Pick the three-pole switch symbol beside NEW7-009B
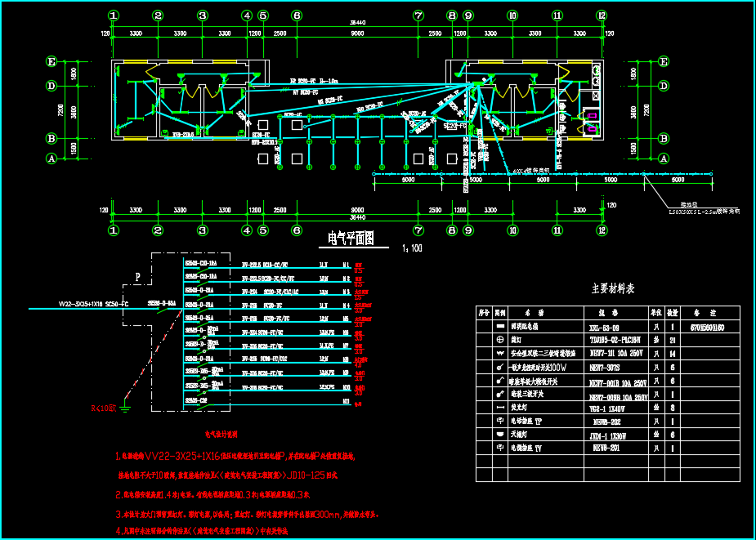This screenshot has width=756, height=540. [x=500, y=394]
